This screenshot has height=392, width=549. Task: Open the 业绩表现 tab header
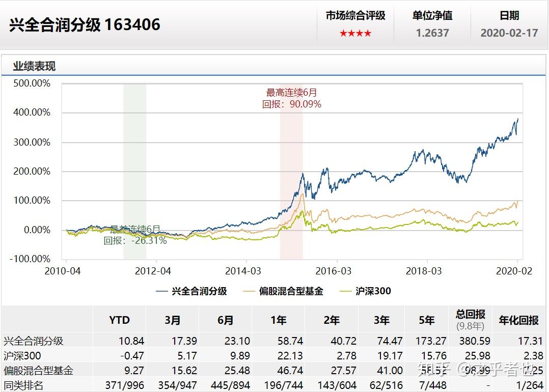[34, 66]
